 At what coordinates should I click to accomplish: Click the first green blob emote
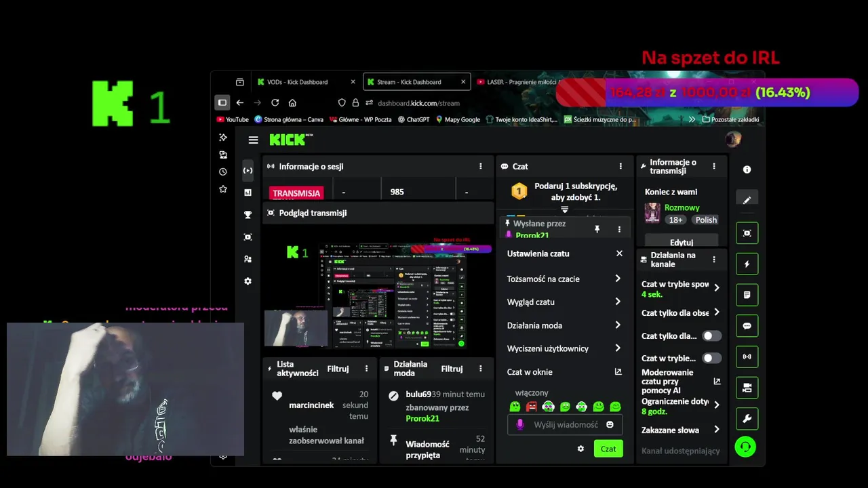[515, 407]
